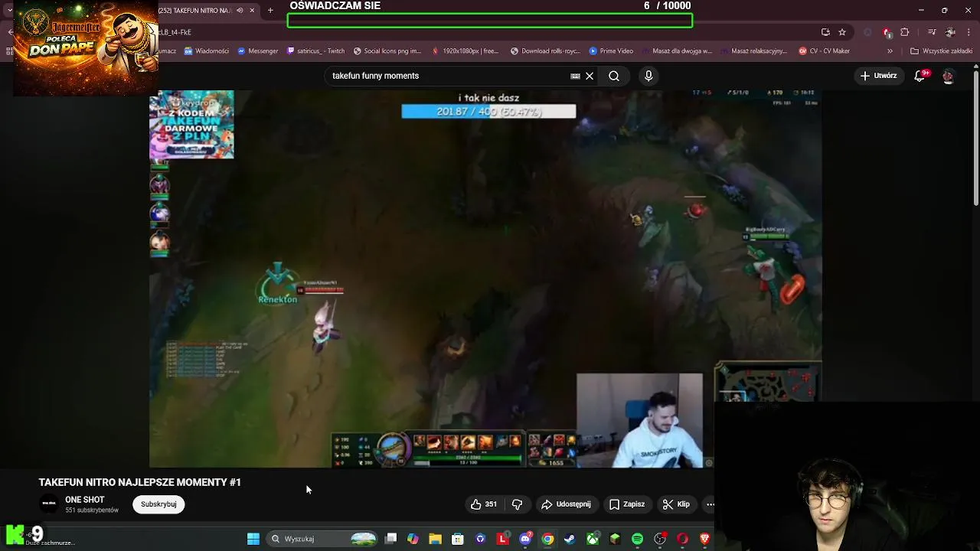Open the Windows Start menu

click(x=253, y=539)
